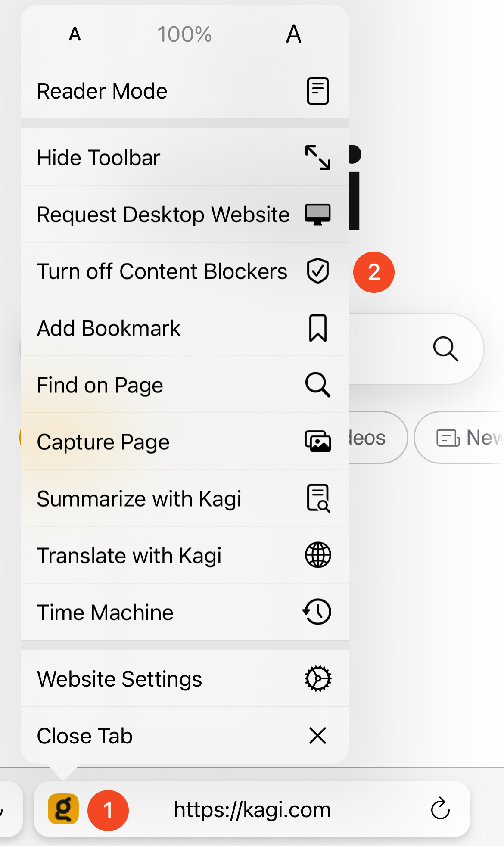504x846 pixels.
Task: Tap the Kagi search box magnifier icon
Action: (445, 348)
